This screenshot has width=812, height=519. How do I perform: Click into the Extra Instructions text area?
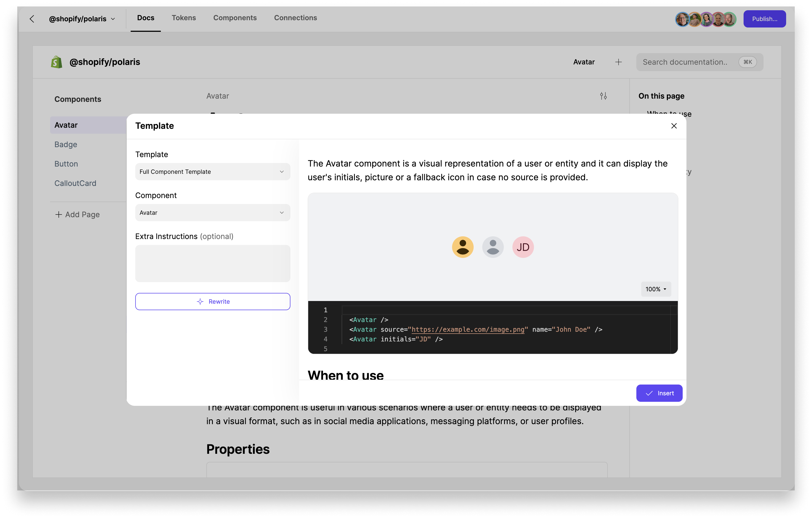[213, 263]
